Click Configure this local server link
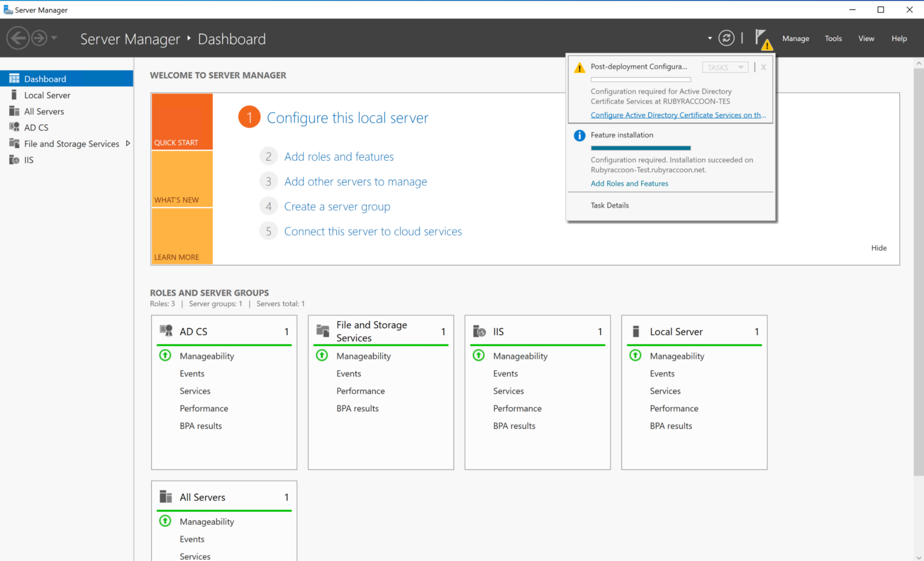The image size is (924, 561). click(x=348, y=118)
